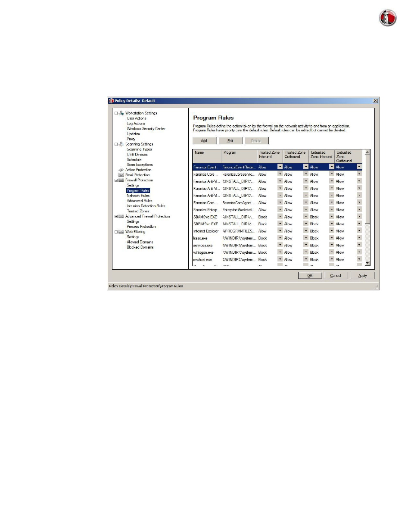Open Allowed Domains page
This screenshot has height=532, width=411.
click(x=140, y=242)
